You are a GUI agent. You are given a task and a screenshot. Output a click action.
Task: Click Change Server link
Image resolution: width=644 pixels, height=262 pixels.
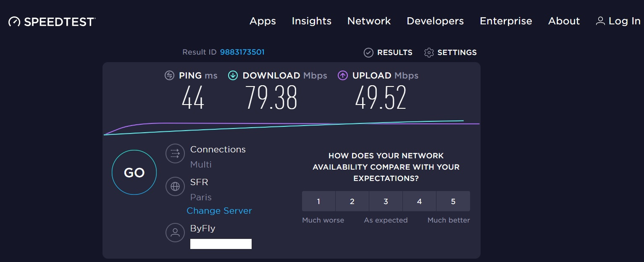coord(219,211)
